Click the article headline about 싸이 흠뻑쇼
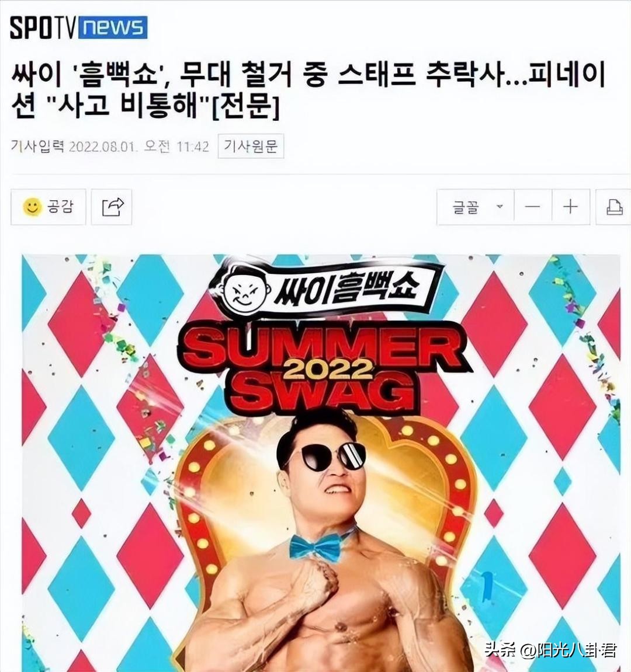Screen dimensions: 631x672 (x=307, y=90)
